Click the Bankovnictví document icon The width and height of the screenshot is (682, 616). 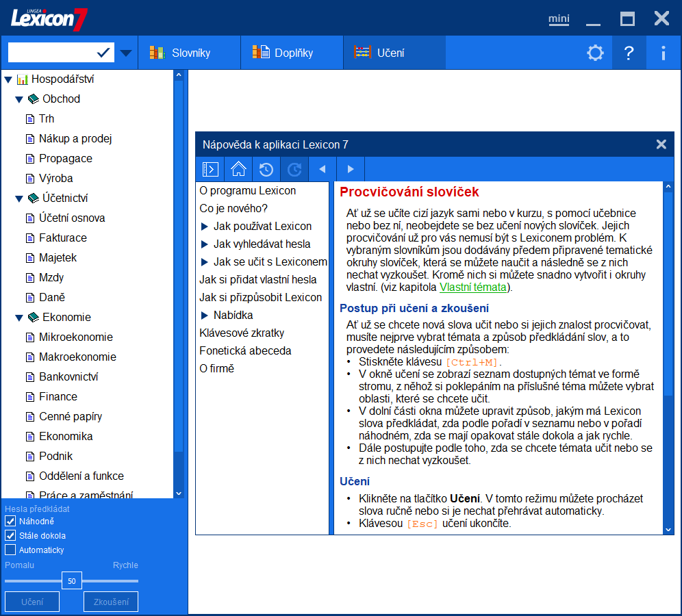coord(30,377)
